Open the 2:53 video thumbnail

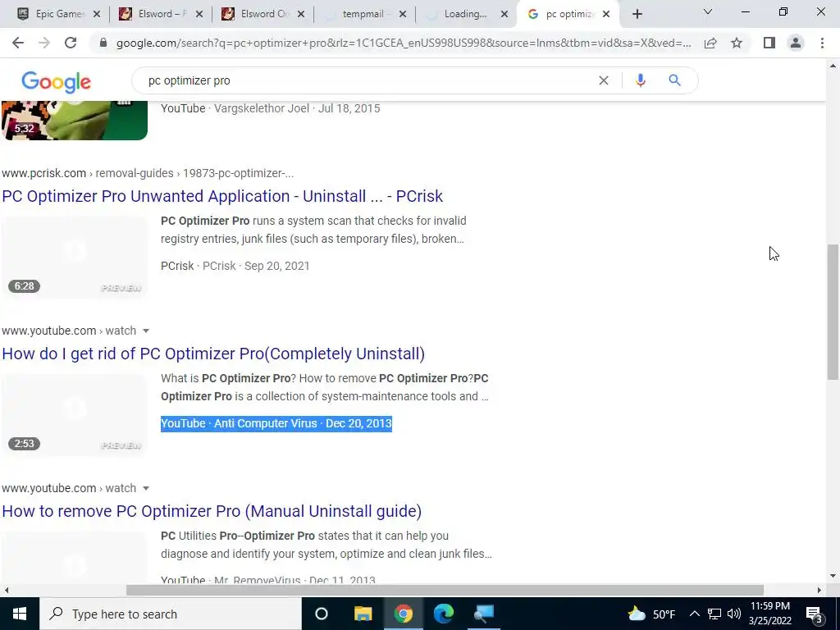(75, 415)
